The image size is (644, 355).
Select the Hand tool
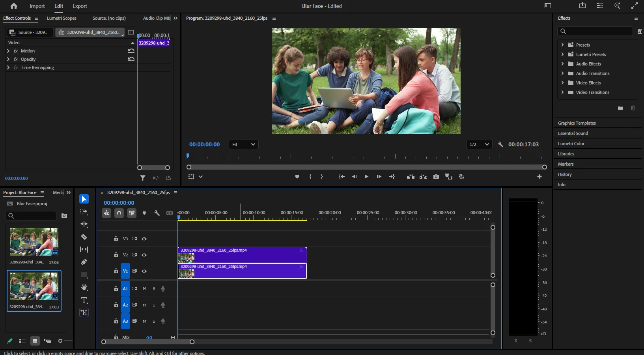[x=84, y=287]
